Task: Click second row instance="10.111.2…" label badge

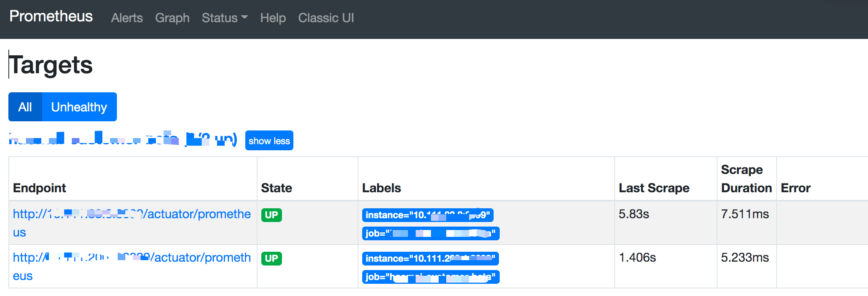Action: [x=431, y=258]
